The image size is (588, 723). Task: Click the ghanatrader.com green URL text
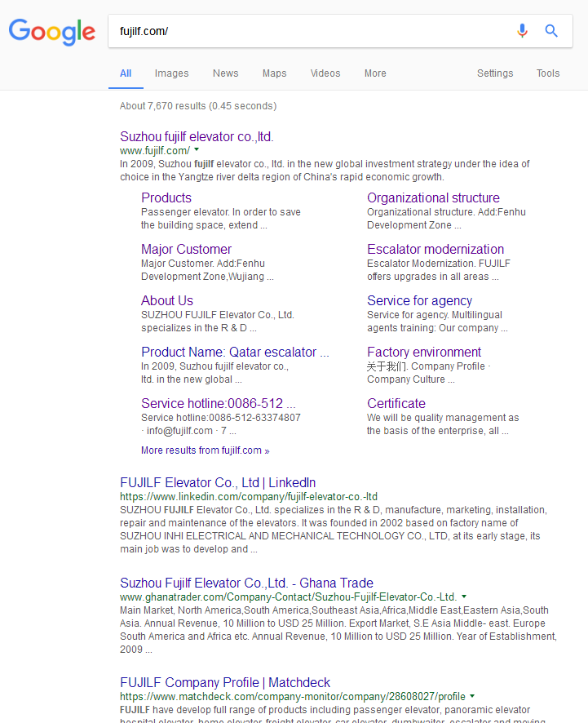tap(289, 597)
